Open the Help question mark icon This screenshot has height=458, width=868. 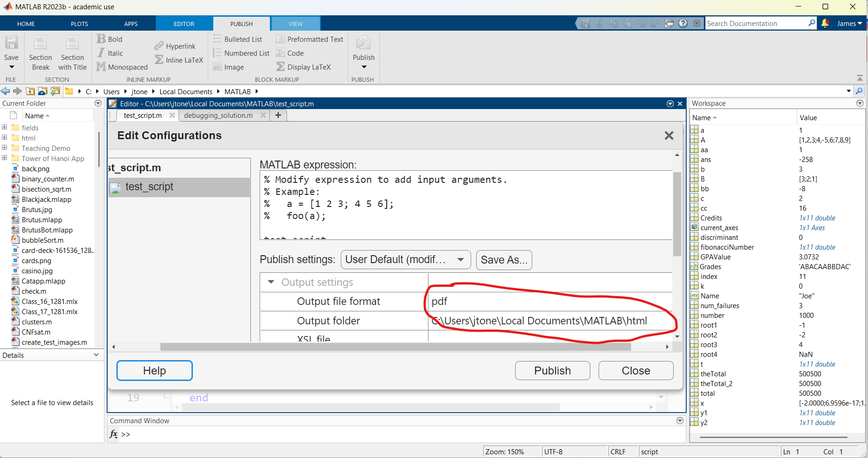coord(683,23)
